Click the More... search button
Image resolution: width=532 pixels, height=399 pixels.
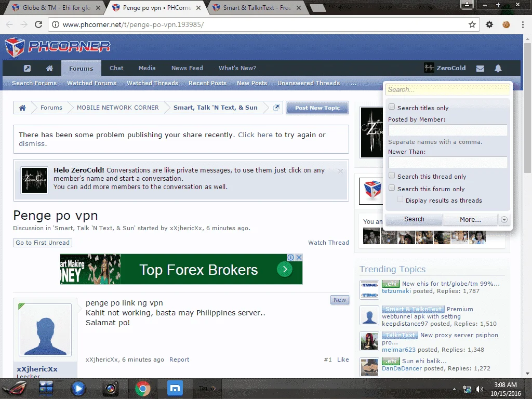tap(470, 220)
